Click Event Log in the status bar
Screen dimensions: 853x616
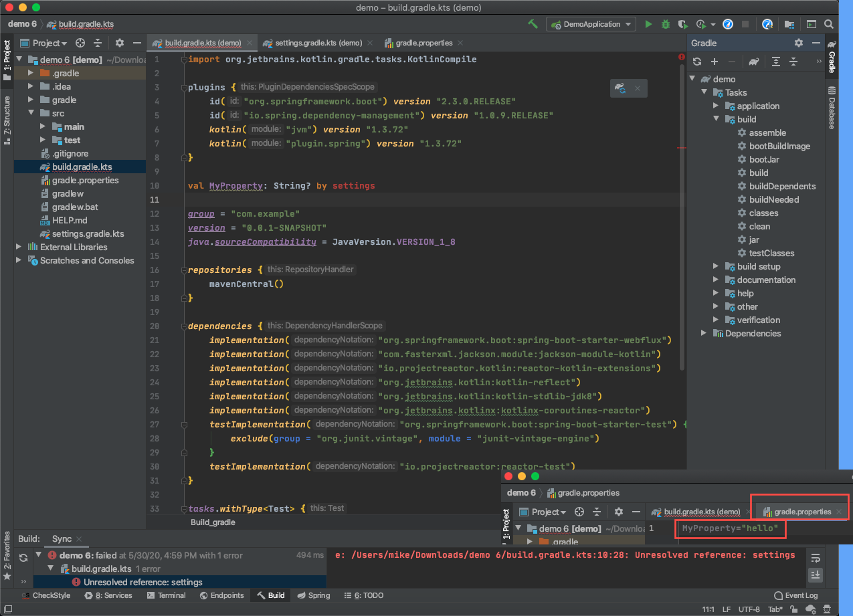[x=796, y=595]
